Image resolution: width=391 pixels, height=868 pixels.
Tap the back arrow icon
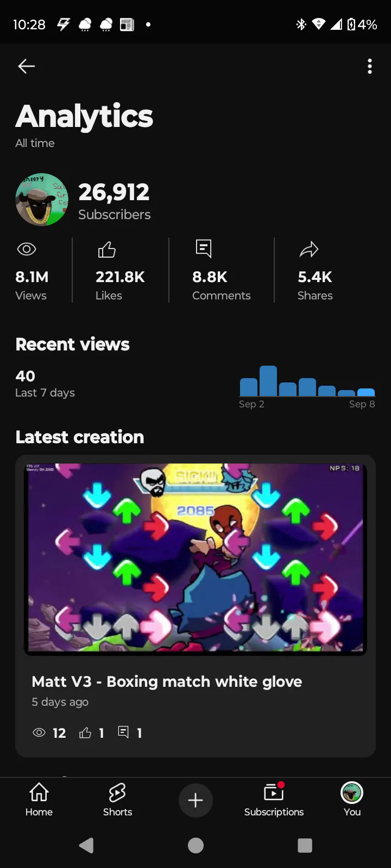click(x=26, y=66)
